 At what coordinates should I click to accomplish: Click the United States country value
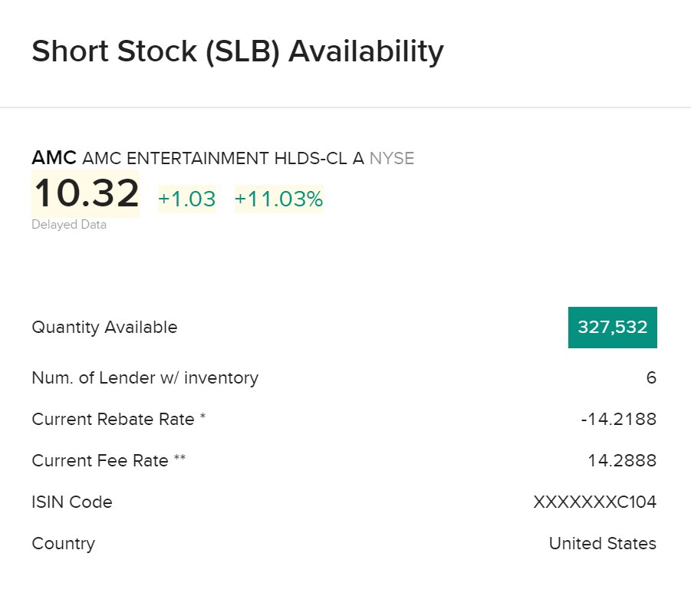point(602,544)
